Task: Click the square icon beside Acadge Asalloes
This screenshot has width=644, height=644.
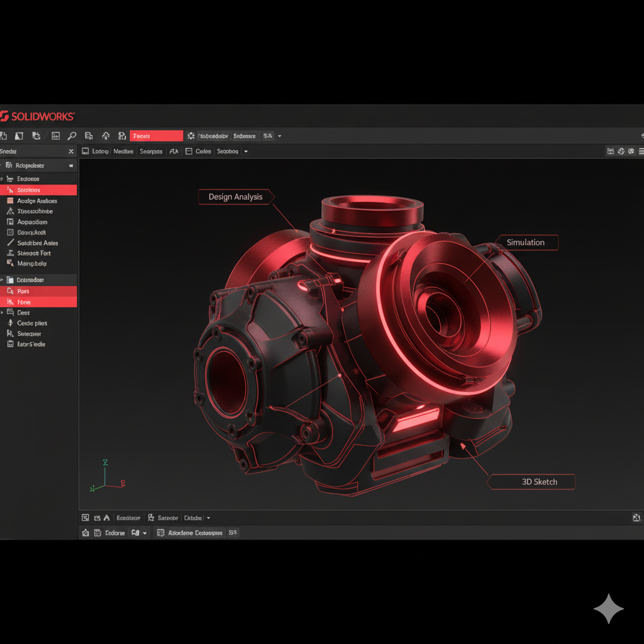Action: [x=10, y=201]
